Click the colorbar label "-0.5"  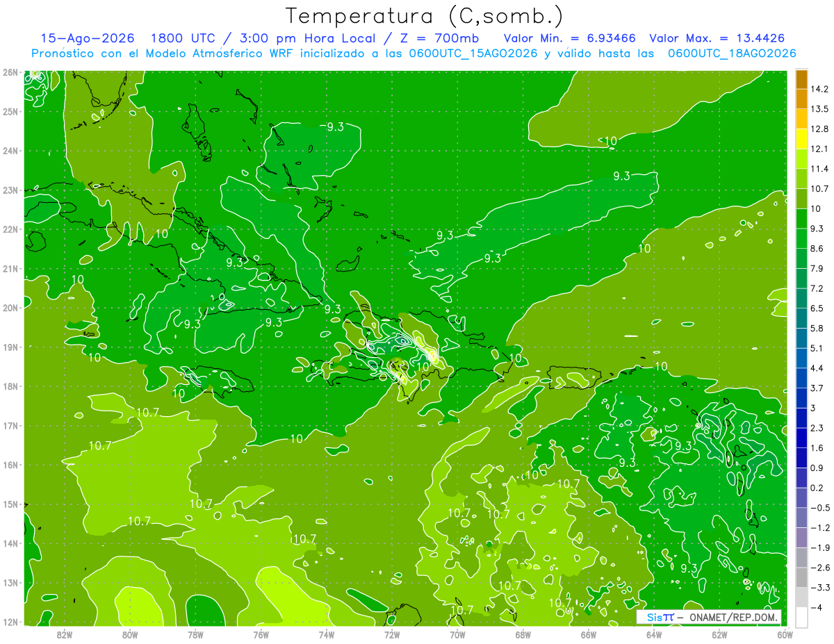[821, 507]
